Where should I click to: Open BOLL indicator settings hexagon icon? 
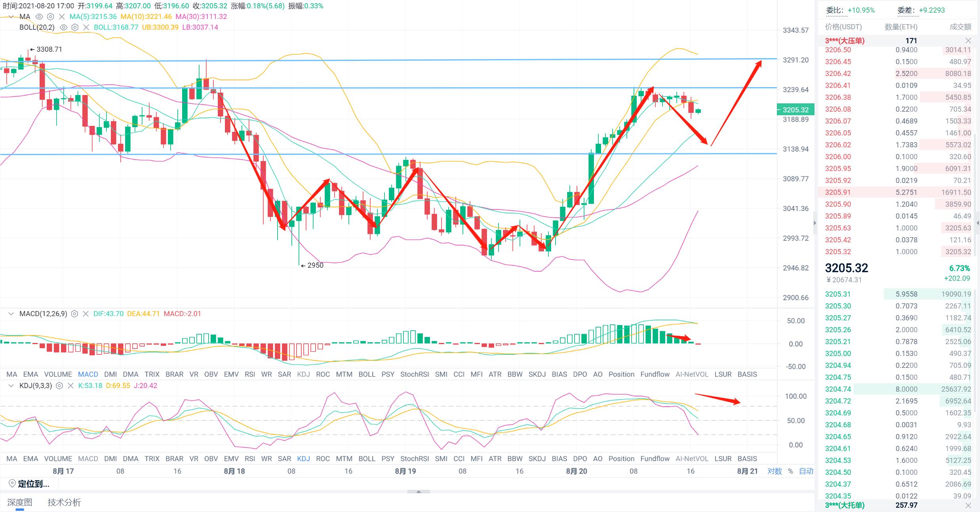coord(75,27)
